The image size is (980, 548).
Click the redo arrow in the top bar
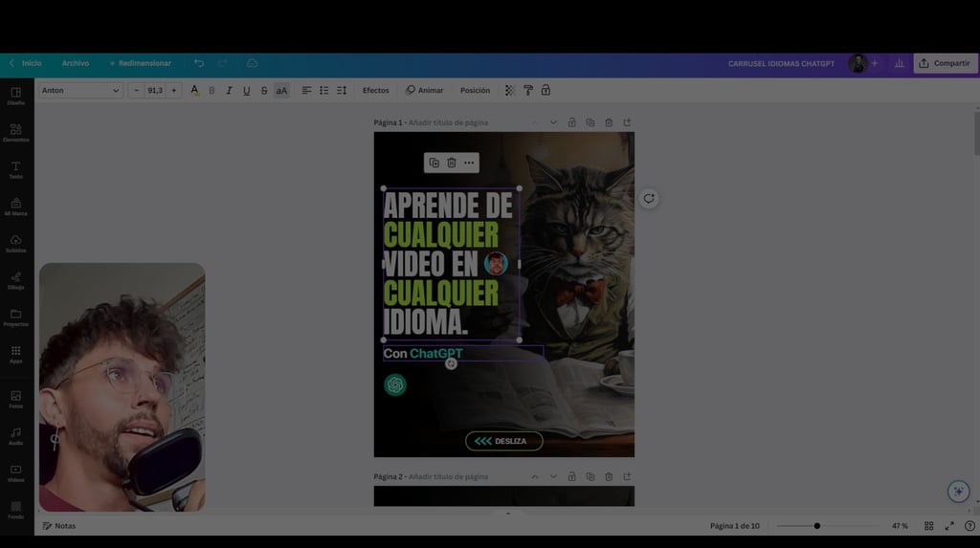[223, 63]
